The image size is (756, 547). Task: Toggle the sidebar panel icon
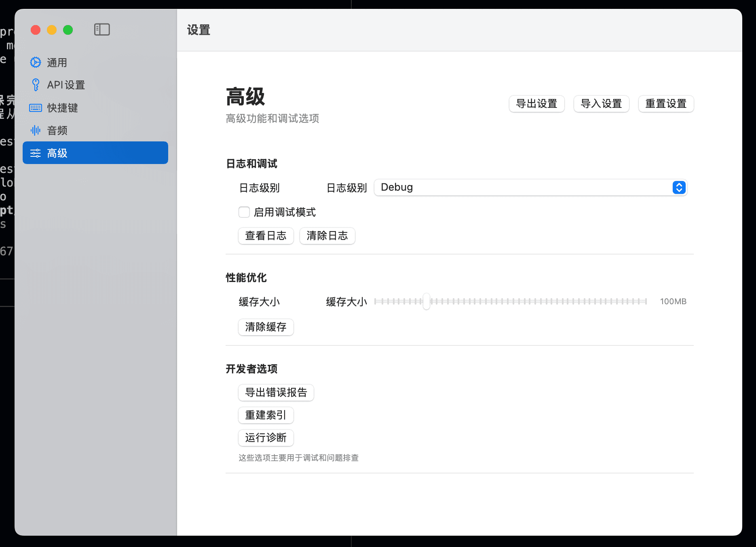coord(102,29)
